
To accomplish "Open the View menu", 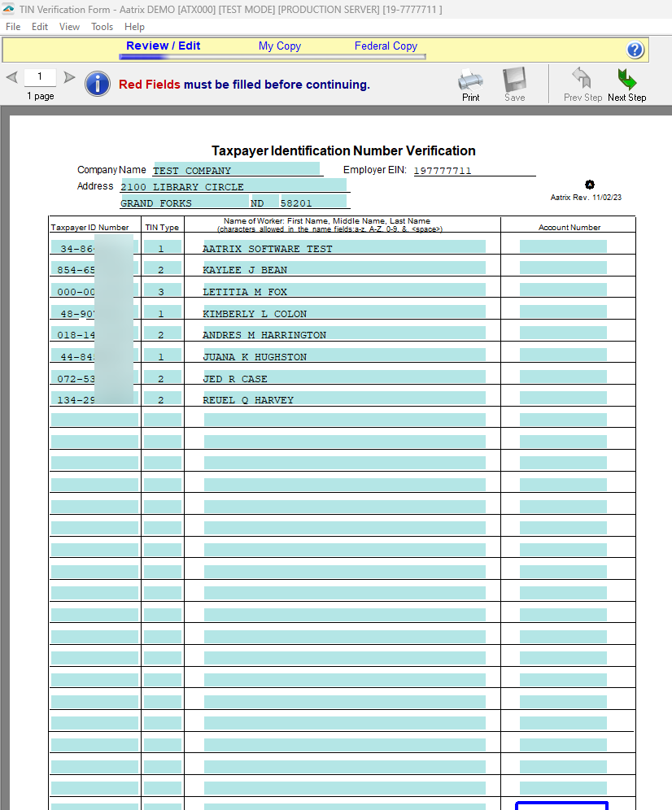I will pos(69,27).
